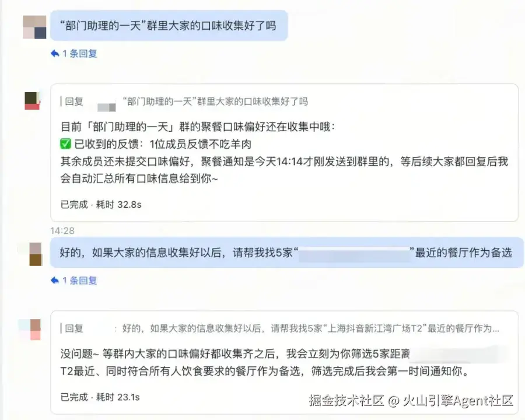Open the assistant avatar beside first reply card
This screenshot has height=420, width=525.
point(32,100)
